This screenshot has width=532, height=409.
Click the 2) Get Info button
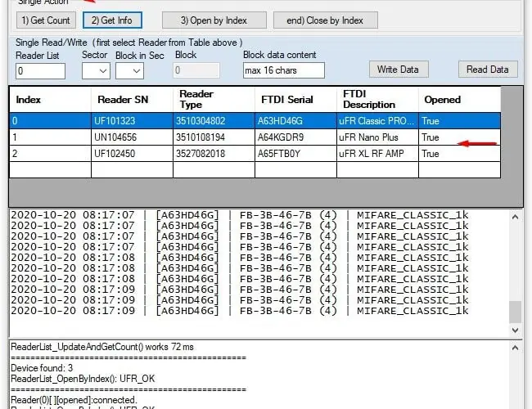(x=112, y=20)
